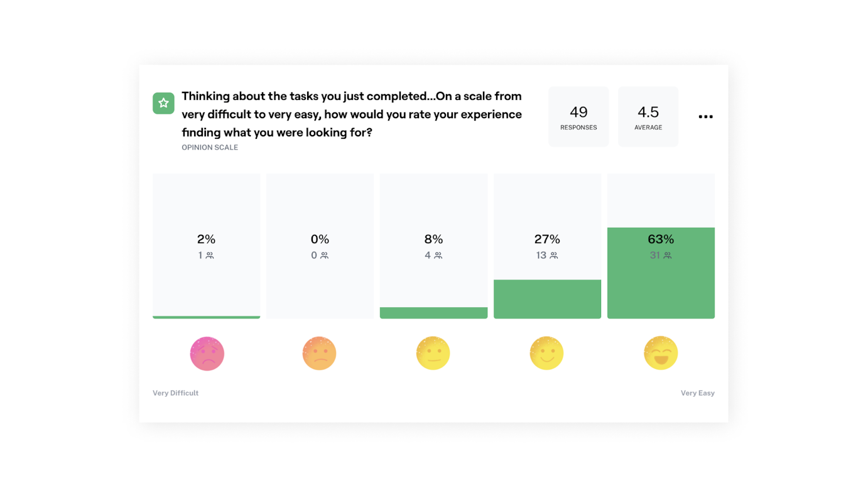Select the pink frowning Very Difficult emoji
Screen dimensions: 868x488
tap(207, 353)
